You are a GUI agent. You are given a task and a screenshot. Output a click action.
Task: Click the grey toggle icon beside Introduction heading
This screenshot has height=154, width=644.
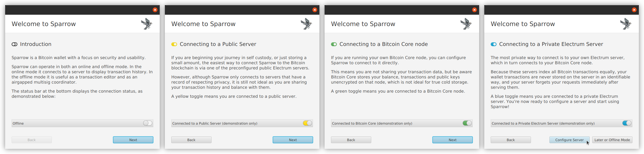click(x=14, y=44)
